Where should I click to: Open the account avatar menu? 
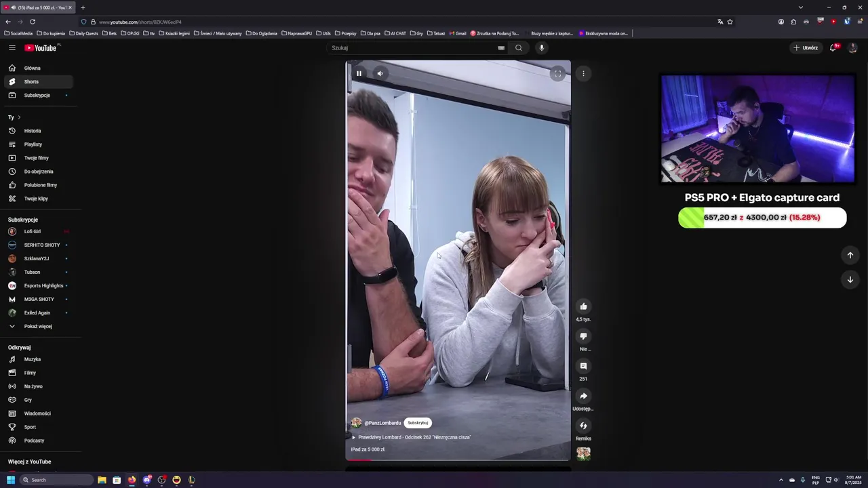tap(852, 47)
